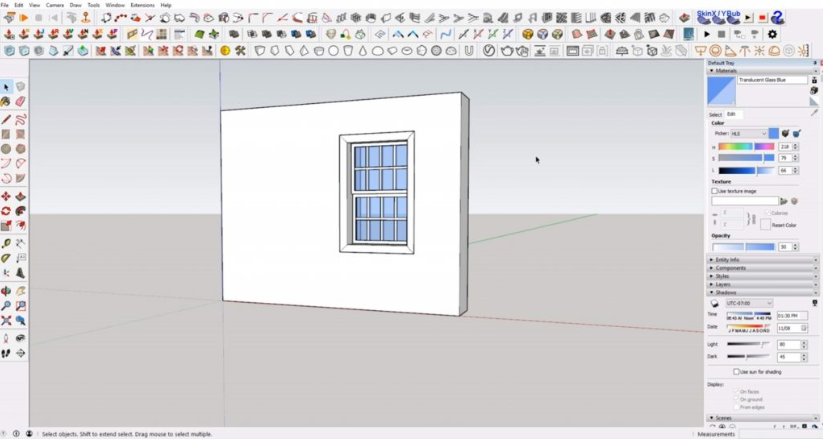Image resolution: width=823 pixels, height=440 pixels.
Task: Activate the Orbit tool
Action: pyautogui.click(x=6, y=291)
